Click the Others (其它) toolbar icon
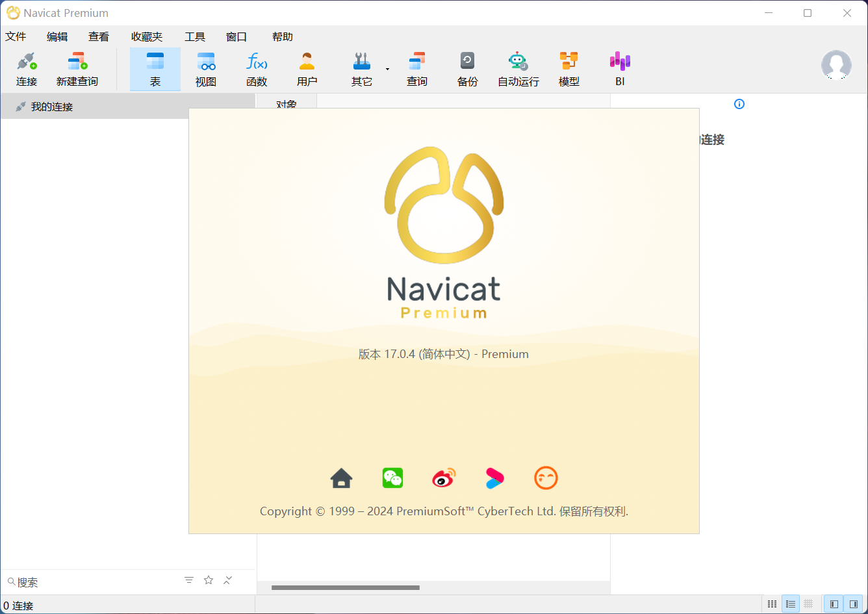The width and height of the screenshot is (868, 614). click(x=362, y=70)
